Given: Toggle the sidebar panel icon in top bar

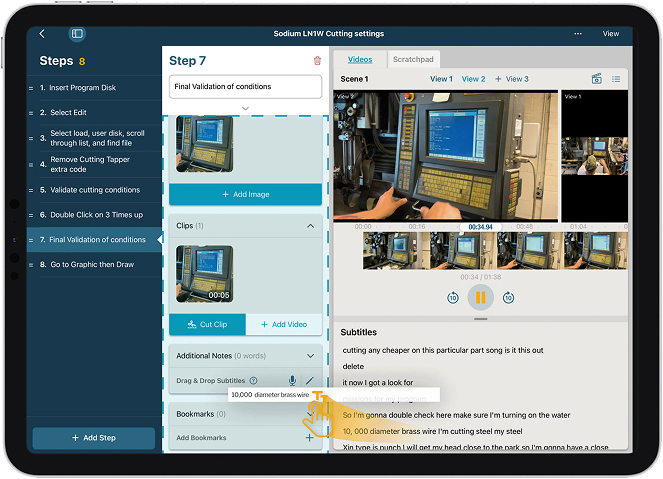Looking at the screenshot, I should point(77,34).
